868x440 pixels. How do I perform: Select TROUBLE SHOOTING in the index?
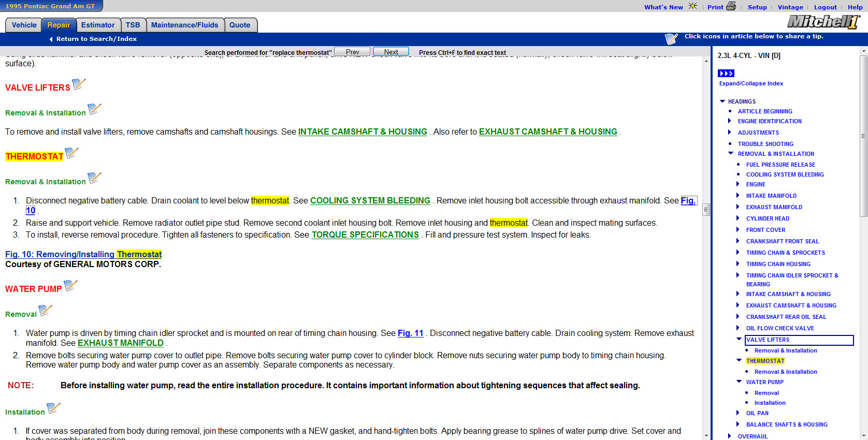765,144
